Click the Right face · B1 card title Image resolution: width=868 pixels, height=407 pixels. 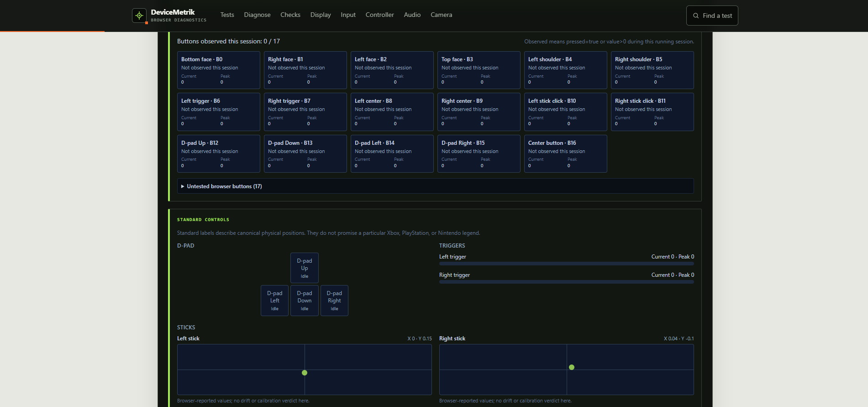tap(285, 59)
